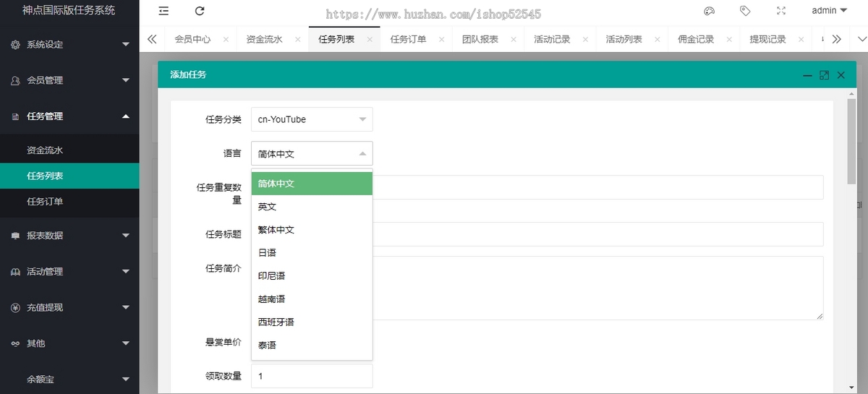Viewport: 868px width, 394px height.
Task: Close the 任务列表 tab
Action: click(x=370, y=40)
